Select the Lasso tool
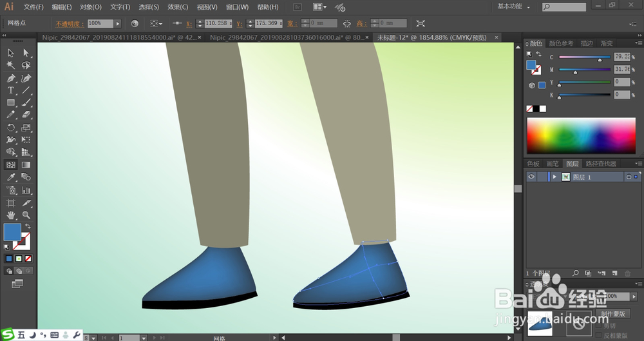 [x=26, y=65]
